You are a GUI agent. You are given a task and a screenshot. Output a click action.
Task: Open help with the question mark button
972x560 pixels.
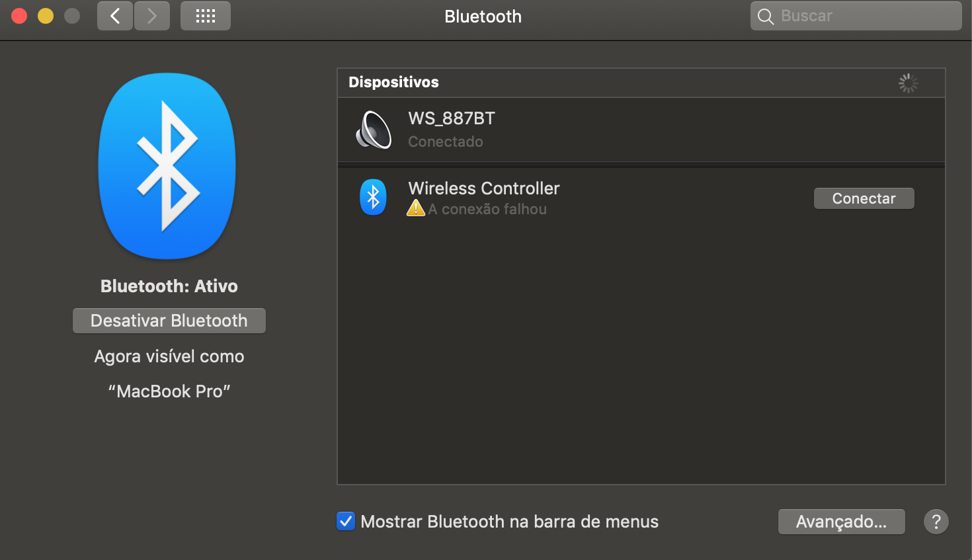pos(936,522)
